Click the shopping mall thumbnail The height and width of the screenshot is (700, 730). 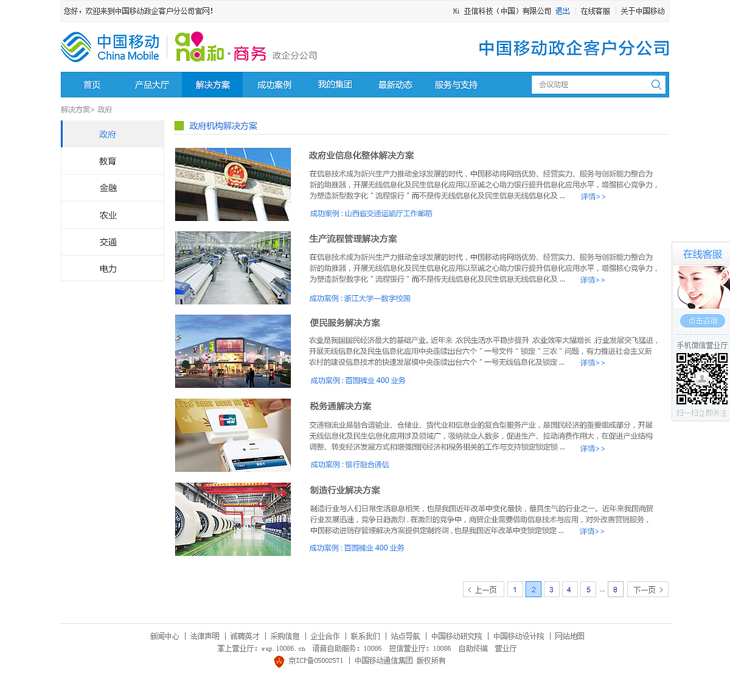tap(233, 351)
